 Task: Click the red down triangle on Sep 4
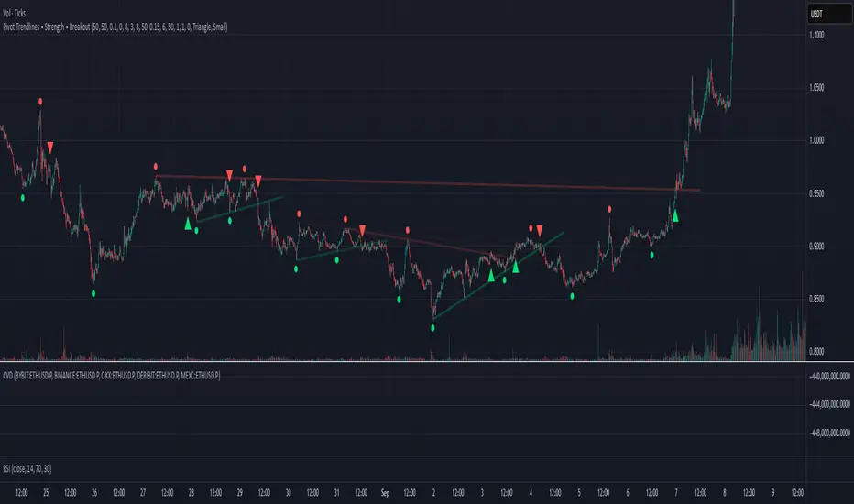pos(540,231)
